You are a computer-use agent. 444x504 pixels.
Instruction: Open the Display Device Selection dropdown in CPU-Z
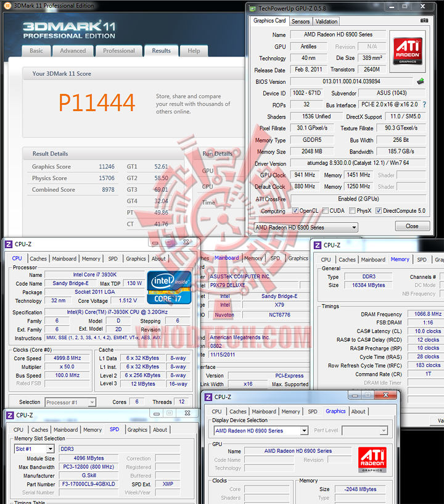[261, 431]
